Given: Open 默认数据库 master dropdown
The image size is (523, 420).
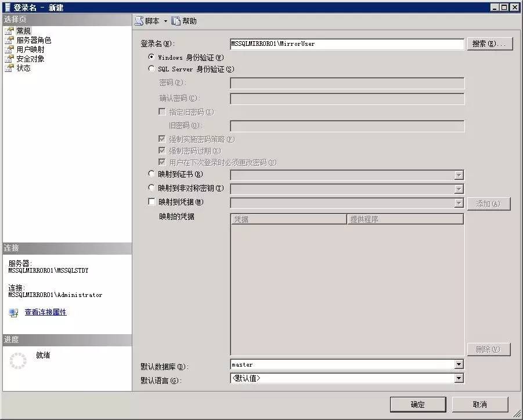Looking at the screenshot, I should (459, 364).
